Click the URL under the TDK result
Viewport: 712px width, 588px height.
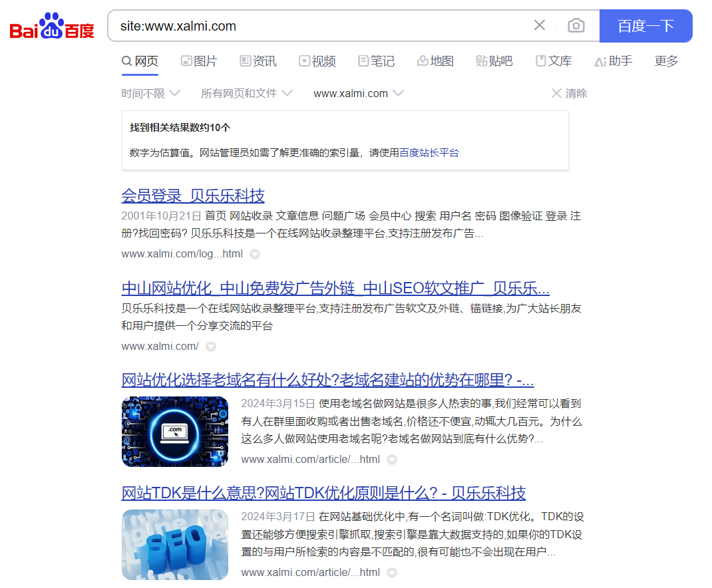[310, 573]
